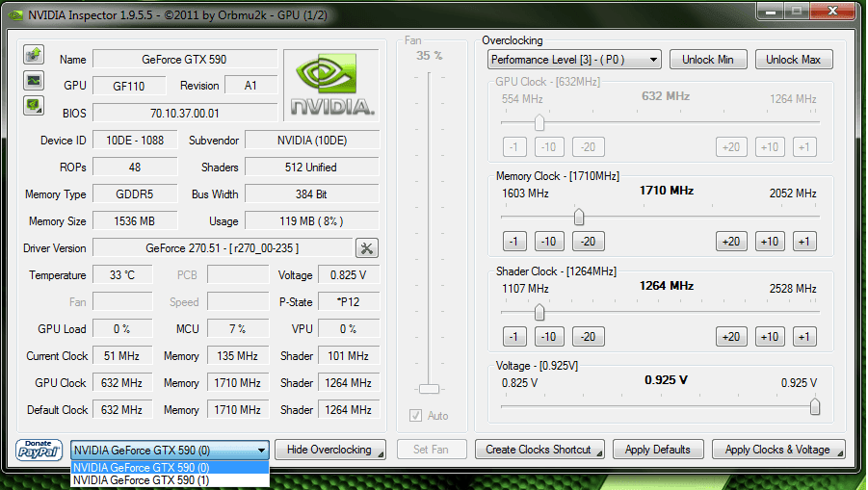Click the GPU Clock slider handle

(x=539, y=122)
